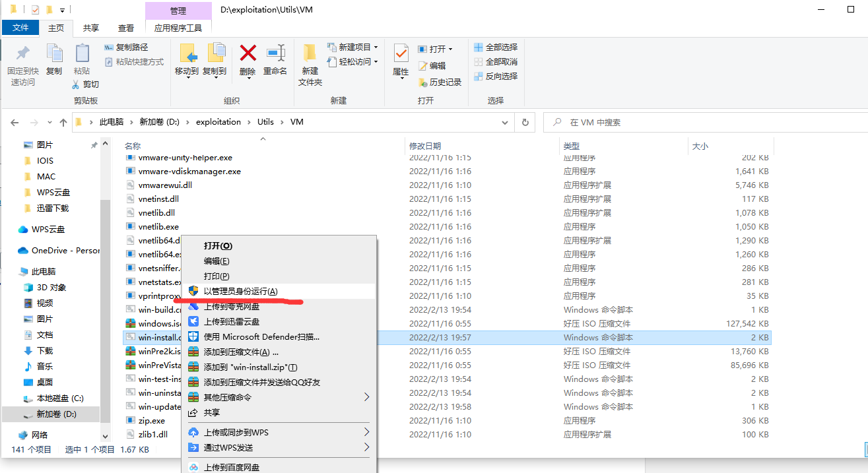Choose 以管理员身份运行(A)

[x=279, y=291]
